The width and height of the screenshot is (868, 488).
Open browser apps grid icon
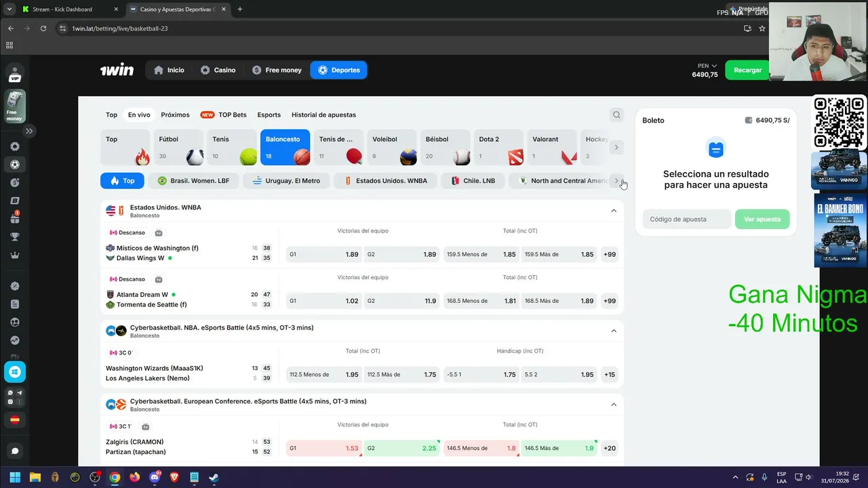[x=9, y=45]
